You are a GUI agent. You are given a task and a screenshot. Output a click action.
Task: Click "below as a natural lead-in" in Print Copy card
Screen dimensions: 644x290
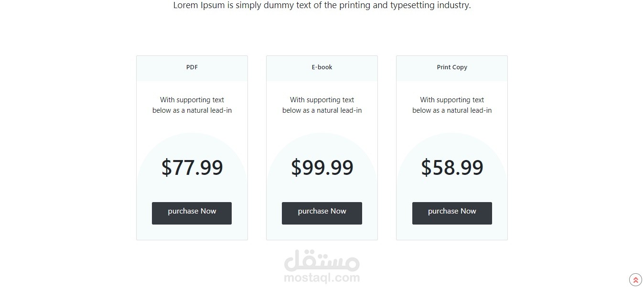coord(452,110)
